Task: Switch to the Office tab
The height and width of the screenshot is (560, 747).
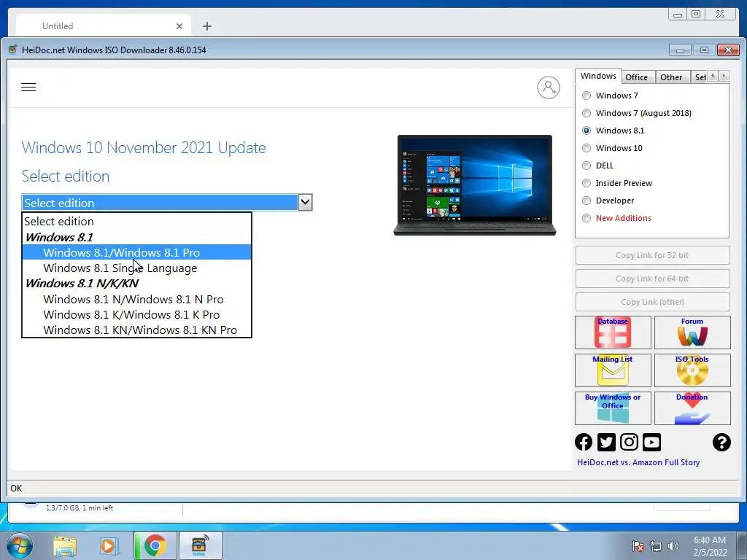Action: click(636, 77)
